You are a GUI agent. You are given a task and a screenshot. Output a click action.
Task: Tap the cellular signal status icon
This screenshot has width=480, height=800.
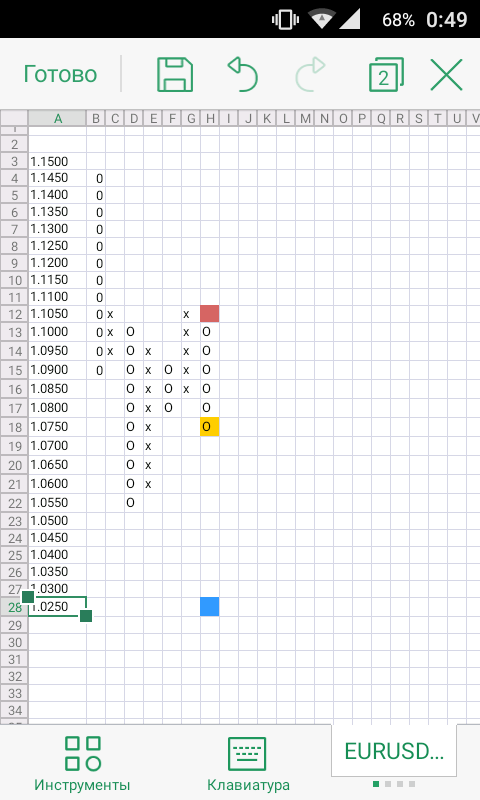tap(349, 19)
